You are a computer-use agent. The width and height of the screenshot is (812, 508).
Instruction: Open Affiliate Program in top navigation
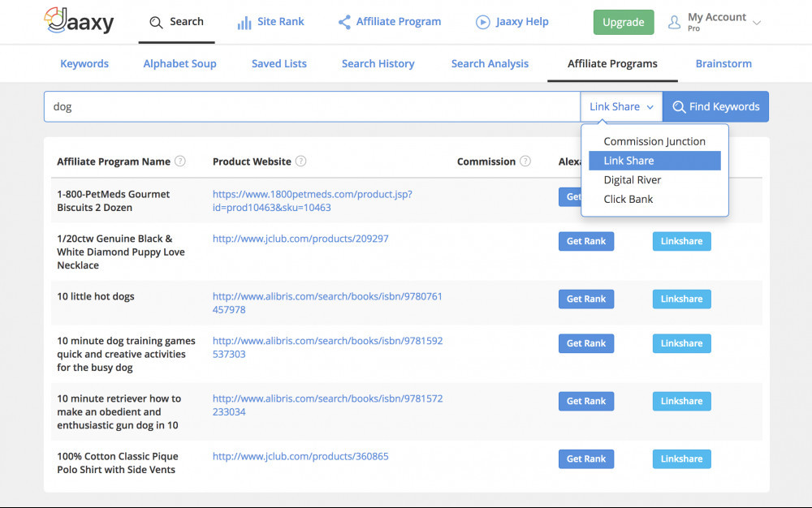pyautogui.click(x=390, y=22)
